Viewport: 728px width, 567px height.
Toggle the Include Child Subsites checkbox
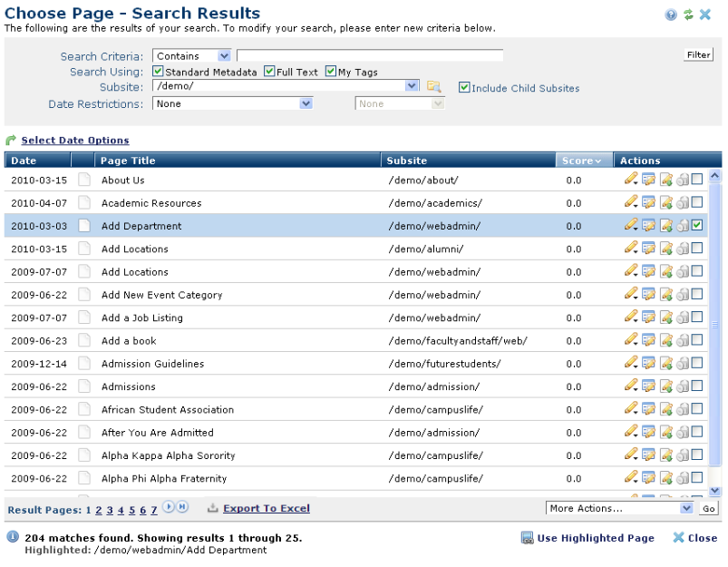pyautogui.click(x=464, y=88)
